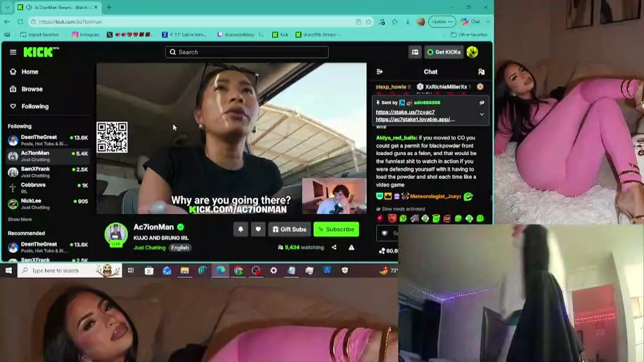
Task: Open the Import favorites bookmark
Action: [x=39, y=35]
